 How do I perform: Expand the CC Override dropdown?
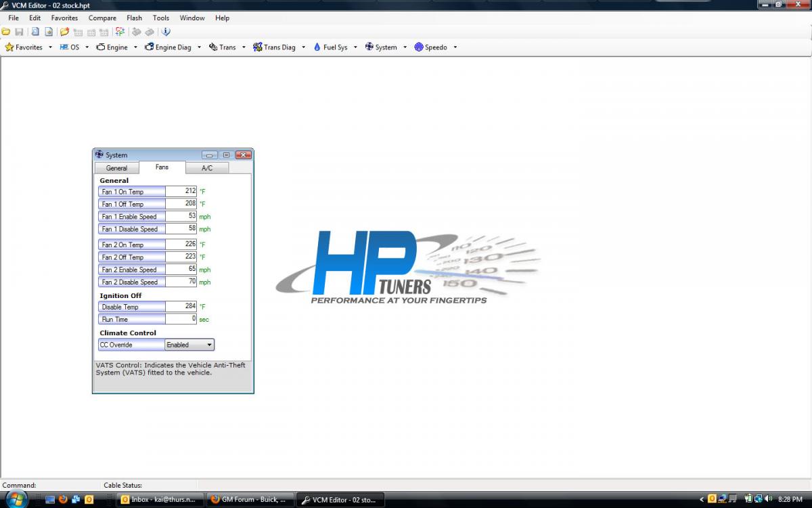(x=209, y=345)
